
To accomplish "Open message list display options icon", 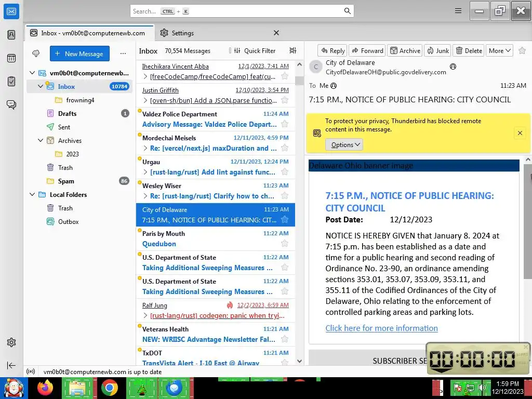I will coord(293,50).
